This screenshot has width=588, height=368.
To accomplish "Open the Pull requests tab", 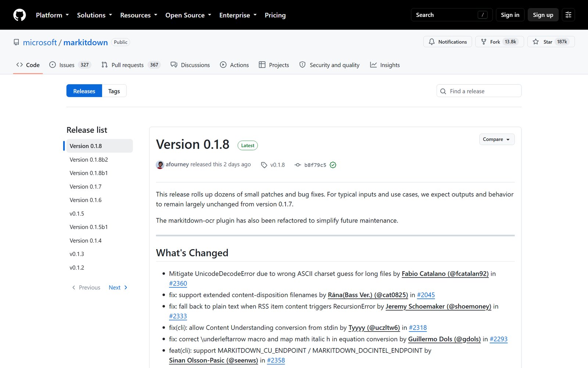I will [x=131, y=65].
